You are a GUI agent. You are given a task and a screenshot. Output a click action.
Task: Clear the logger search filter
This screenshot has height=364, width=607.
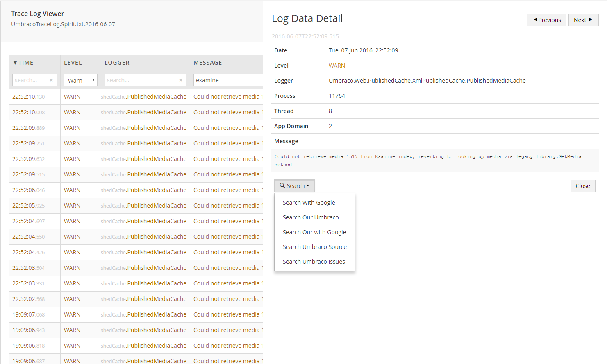(x=181, y=80)
